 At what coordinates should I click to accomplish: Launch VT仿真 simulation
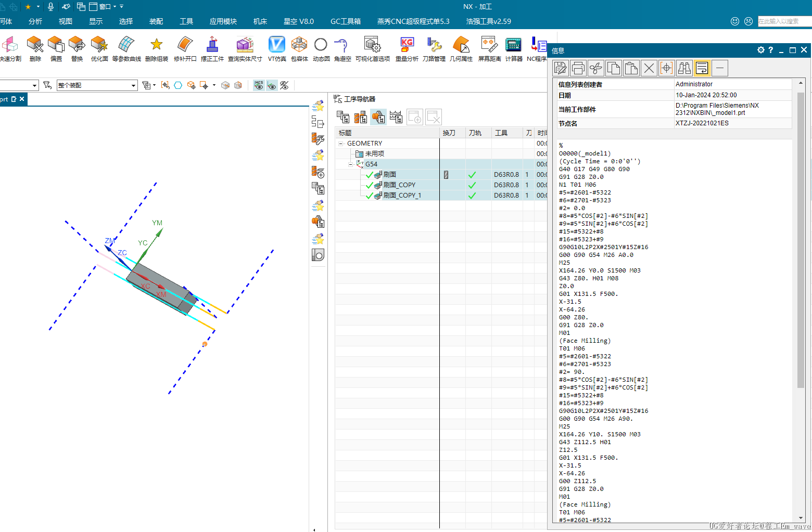277,48
